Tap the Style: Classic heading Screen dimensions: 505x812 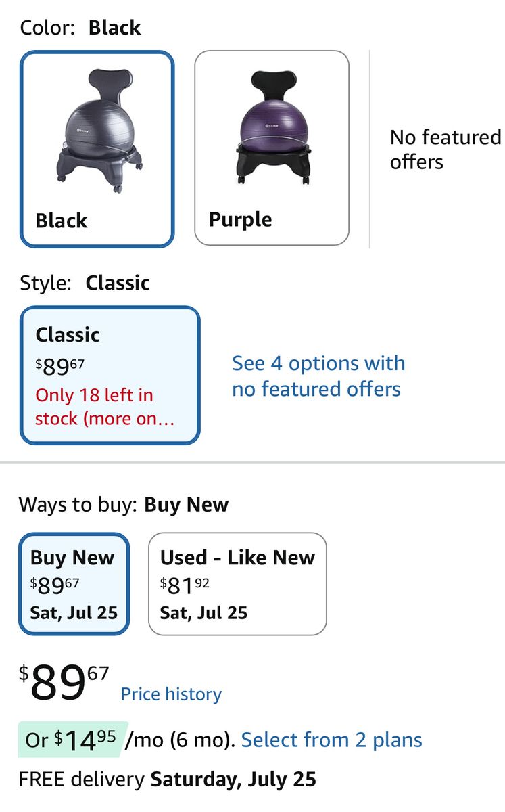coord(85,283)
